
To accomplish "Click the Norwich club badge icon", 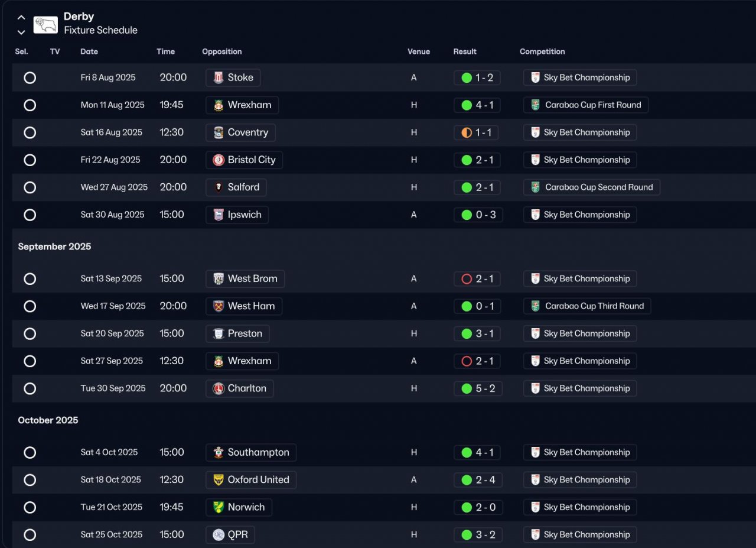I will [219, 507].
